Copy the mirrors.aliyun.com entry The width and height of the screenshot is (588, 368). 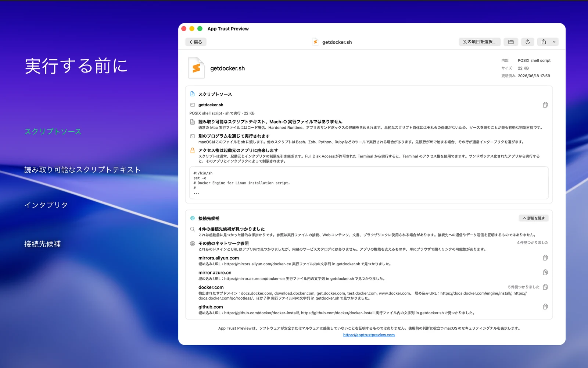coord(545,258)
